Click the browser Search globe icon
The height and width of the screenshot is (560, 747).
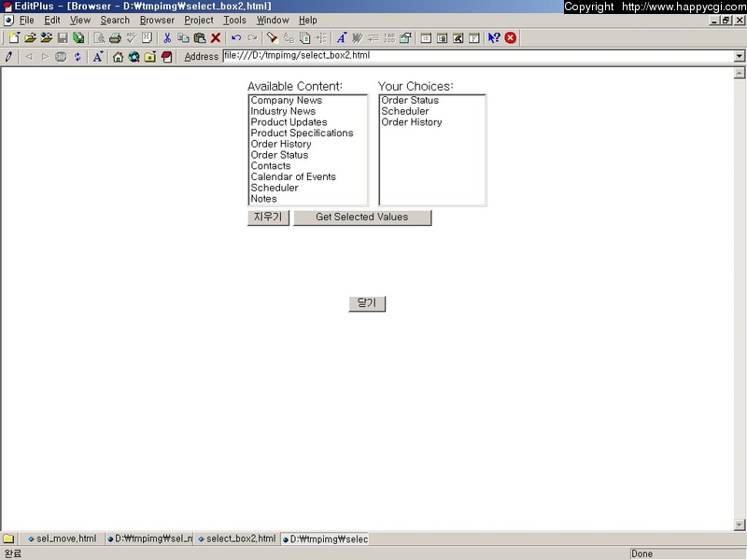tap(134, 57)
